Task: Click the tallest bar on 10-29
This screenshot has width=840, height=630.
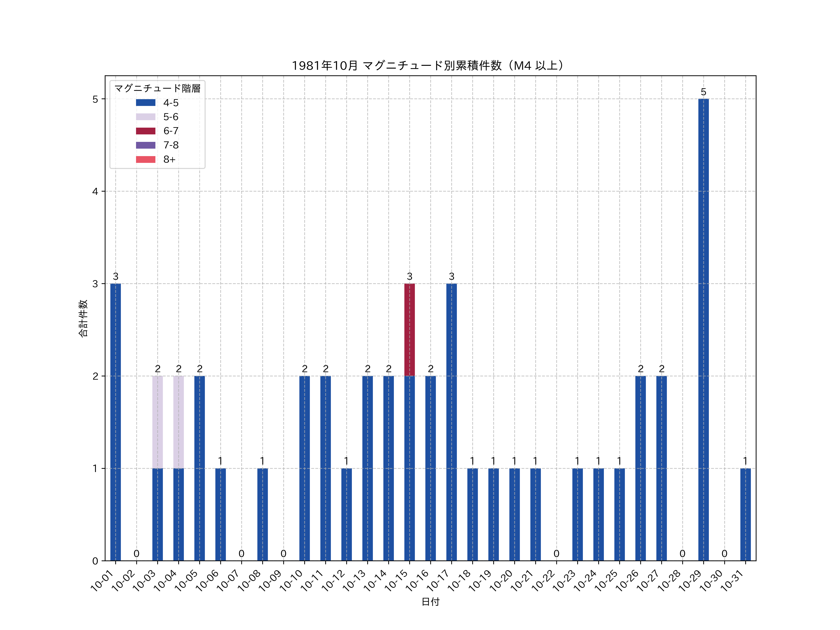Action: coord(703,330)
